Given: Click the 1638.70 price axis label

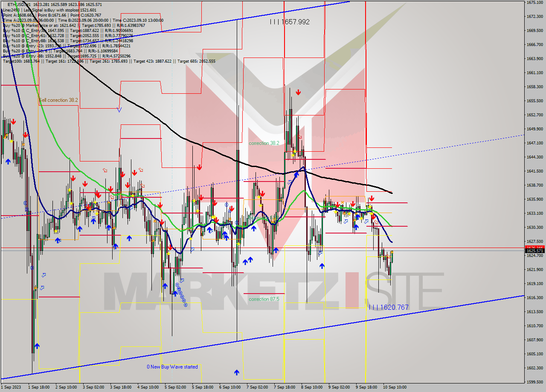Looking at the screenshot, I should pos(534,185).
